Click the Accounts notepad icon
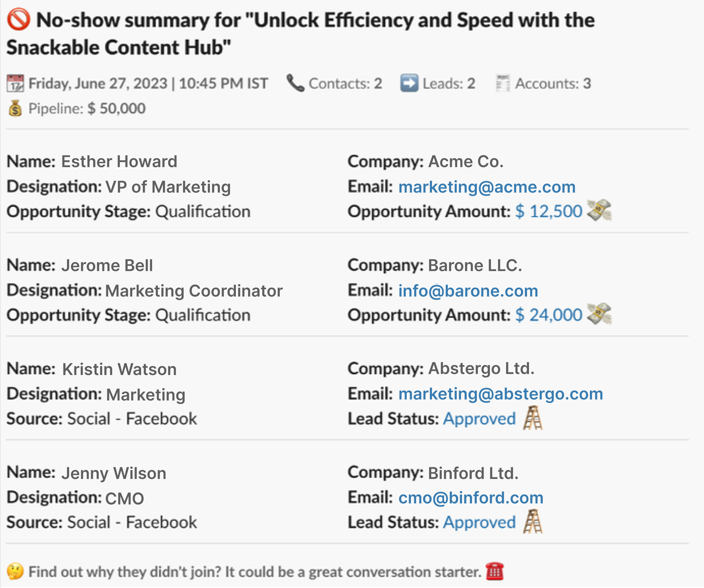The height and width of the screenshot is (588, 704). tap(503, 83)
